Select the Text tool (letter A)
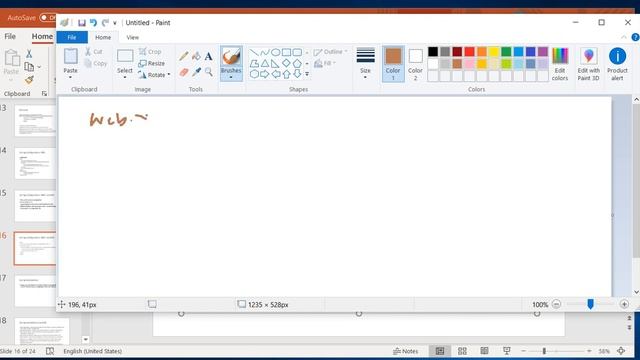This screenshot has height=360, width=640. pos(209,56)
